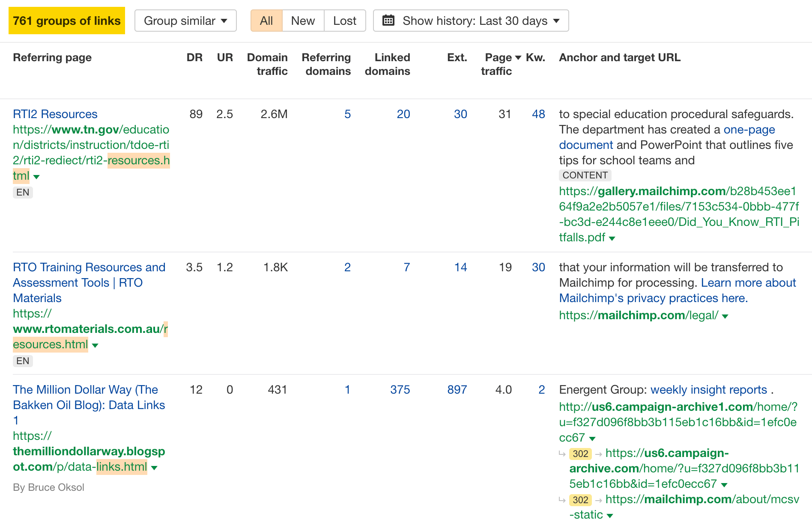Expand the caret after mailchimp.com/legal/
Image resolution: width=812 pixels, height=528 pixels.
click(725, 316)
